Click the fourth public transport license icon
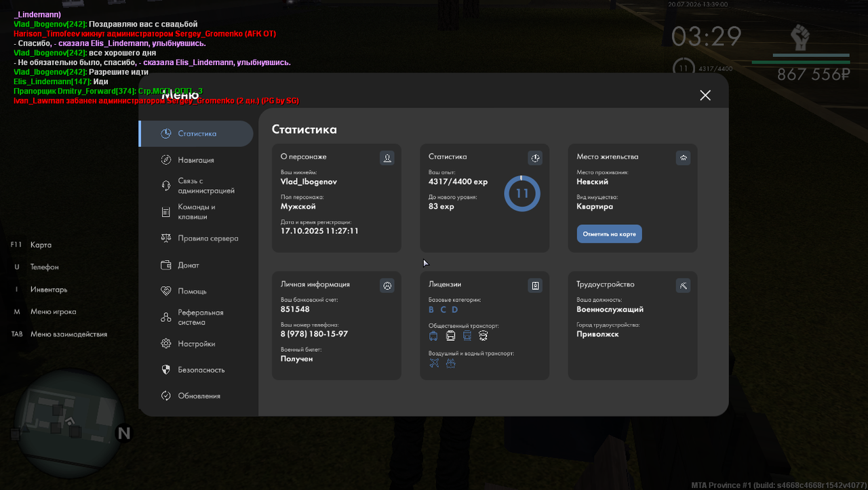 (483, 335)
